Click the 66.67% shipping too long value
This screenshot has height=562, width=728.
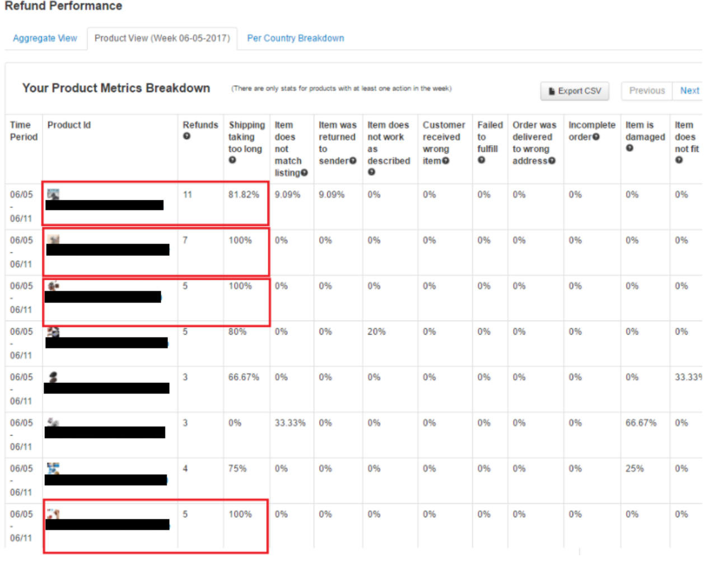point(244,377)
